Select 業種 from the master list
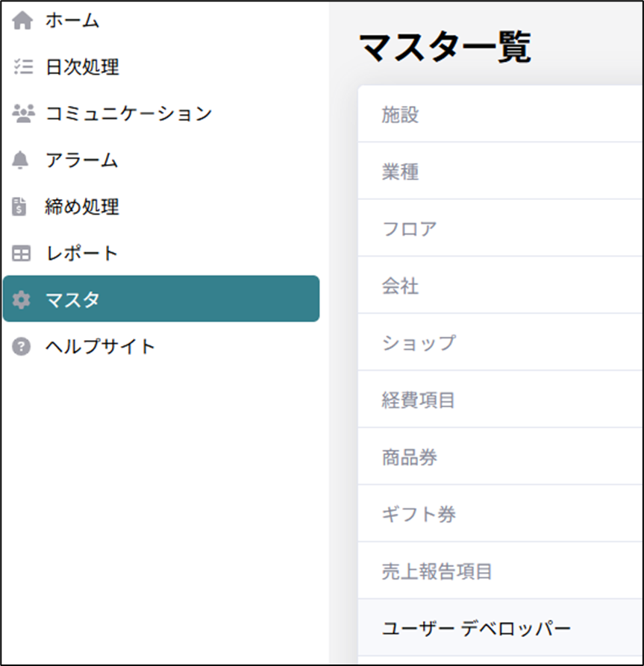The width and height of the screenshot is (644, 666). coord(500,172)
